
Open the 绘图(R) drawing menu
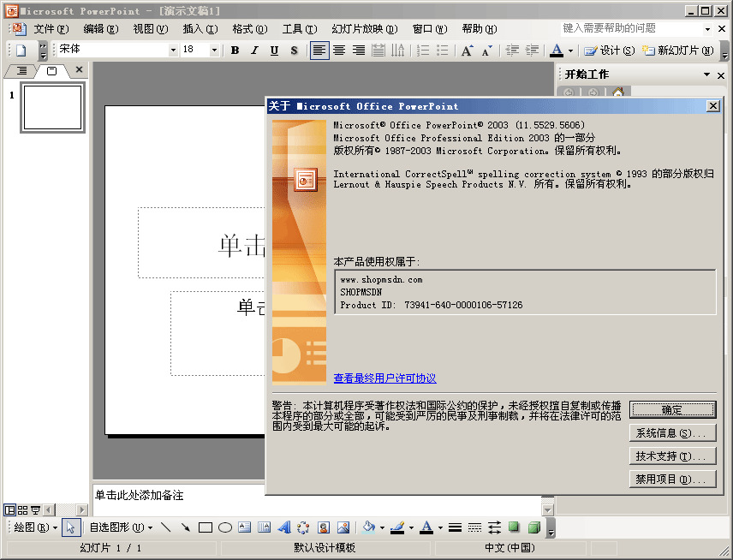tap(35, 527)
